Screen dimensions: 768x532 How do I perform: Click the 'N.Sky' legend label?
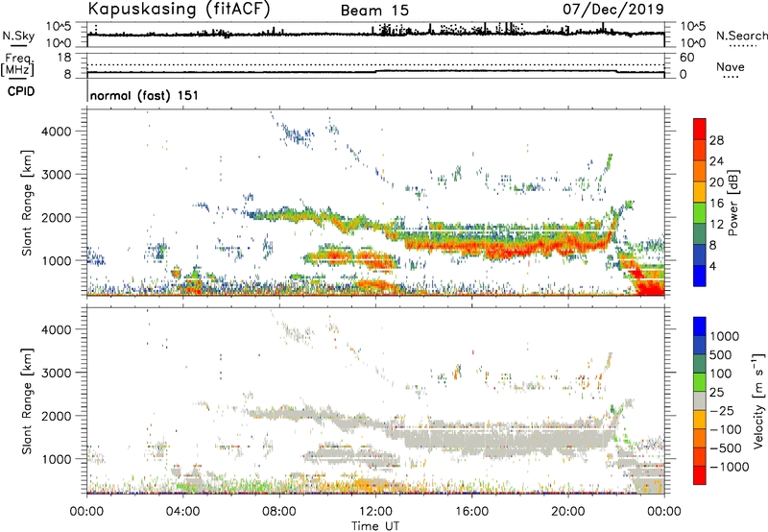point(18,36)
